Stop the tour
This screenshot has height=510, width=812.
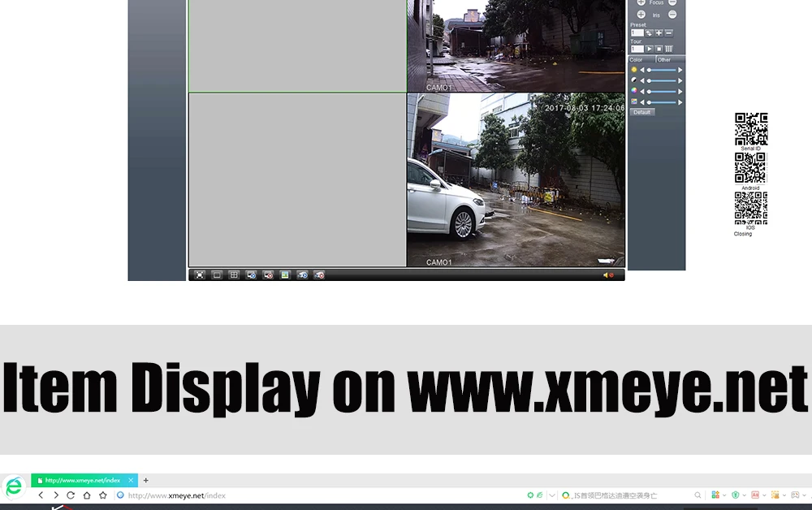click(659, 49)
